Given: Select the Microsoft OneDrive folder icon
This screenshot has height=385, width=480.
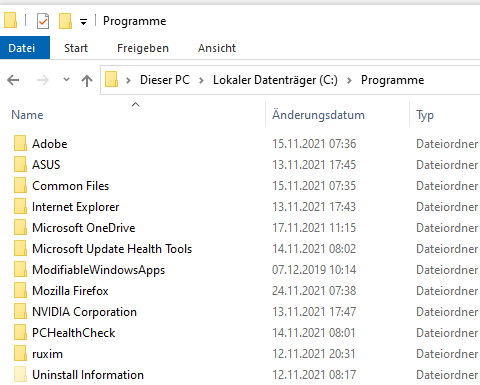Looking at the screenshot, I should [20, 227].
